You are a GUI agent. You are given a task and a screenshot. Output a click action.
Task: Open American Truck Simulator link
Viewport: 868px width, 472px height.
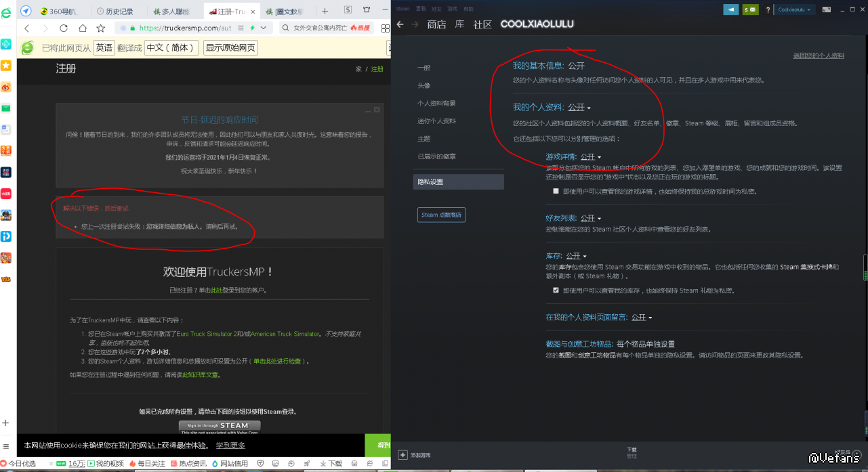tap(285, 334)
